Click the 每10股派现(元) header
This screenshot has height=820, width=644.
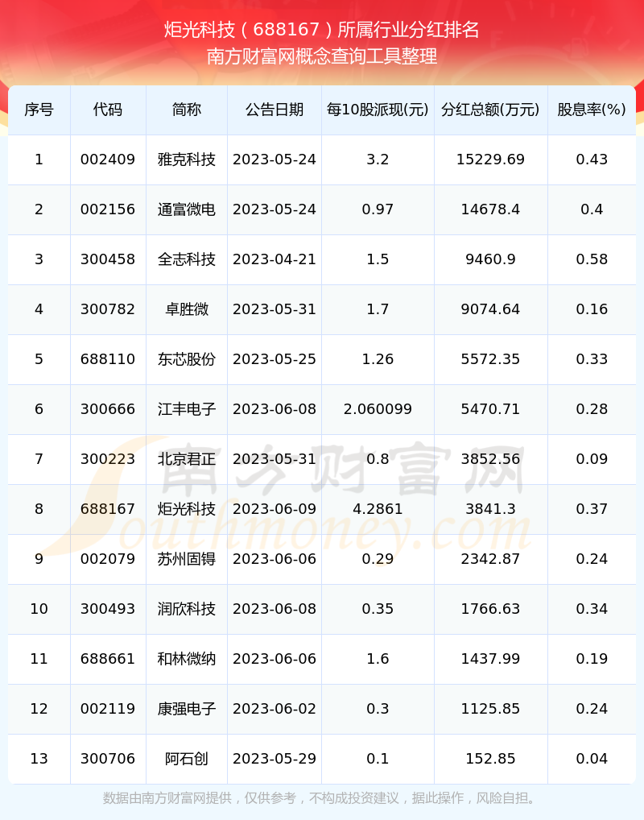click(x=378, y=110)
